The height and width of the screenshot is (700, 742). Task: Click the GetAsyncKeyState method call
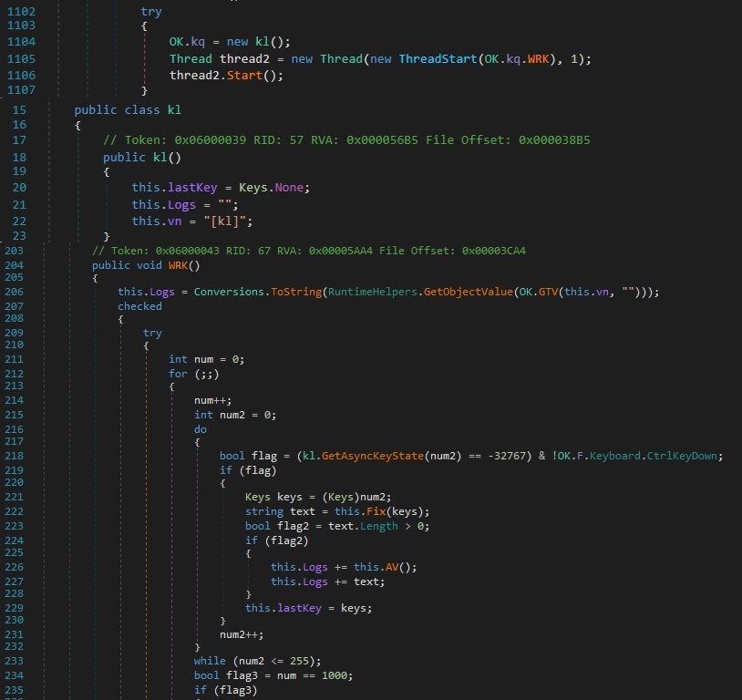[373, 456]
